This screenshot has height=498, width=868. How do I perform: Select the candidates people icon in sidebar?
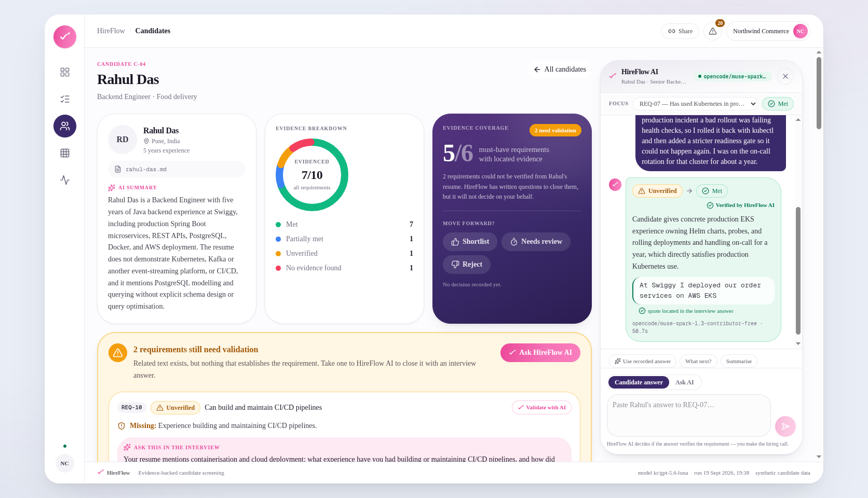tap(65, 126)
